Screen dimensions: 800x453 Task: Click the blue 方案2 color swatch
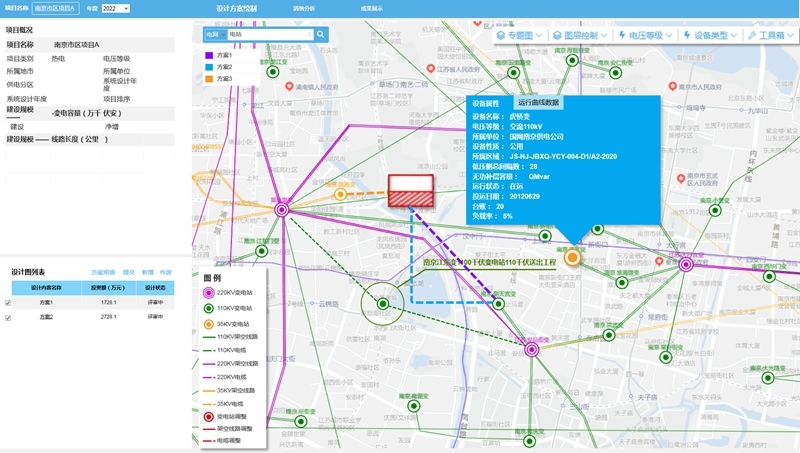209,67
